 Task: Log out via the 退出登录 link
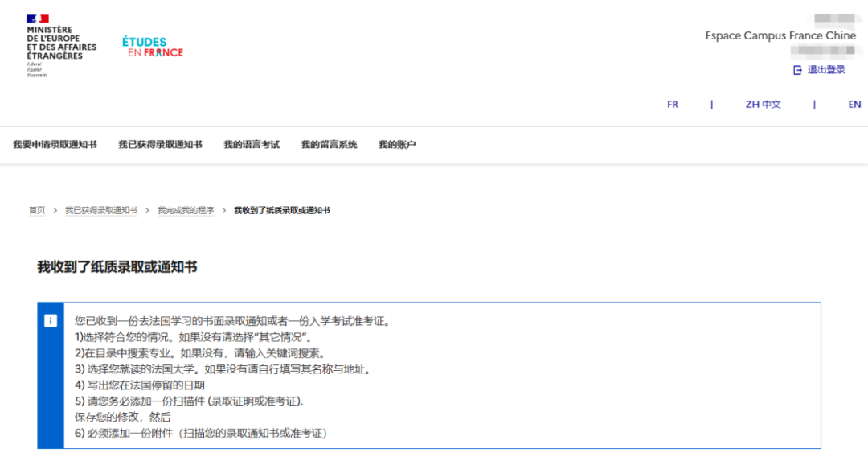[x=826, y=70]
